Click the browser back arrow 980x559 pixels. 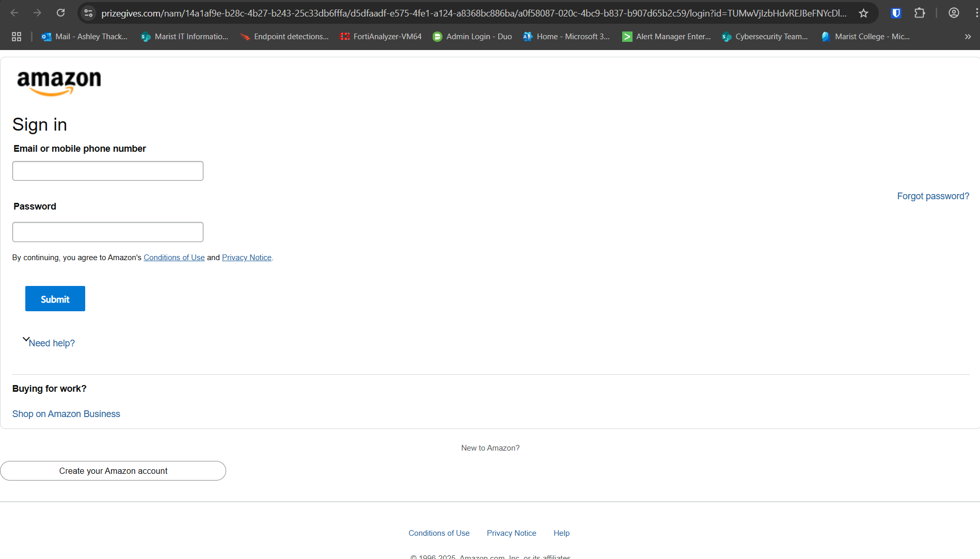pyautogui.click(x=14, y=13)
